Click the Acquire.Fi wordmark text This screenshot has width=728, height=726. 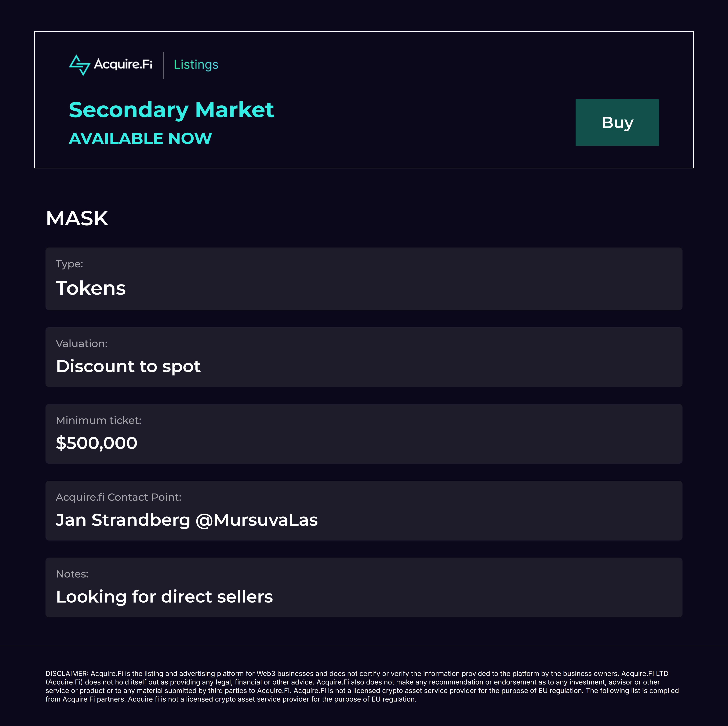tap(123, 64)
